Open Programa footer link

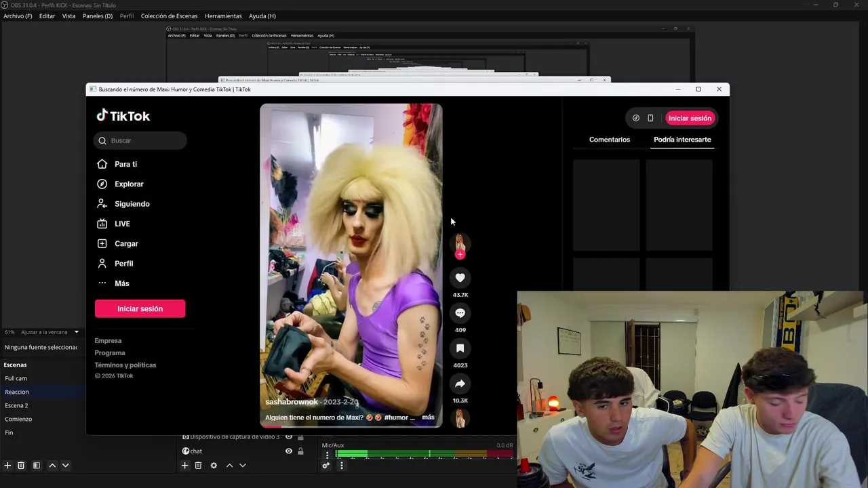(x=110, y=353)
